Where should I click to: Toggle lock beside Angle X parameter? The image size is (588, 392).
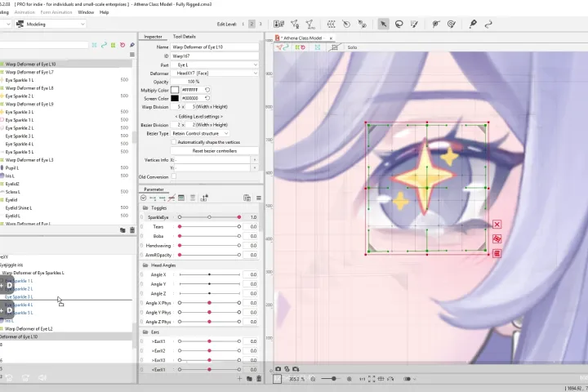click(142, 274)
